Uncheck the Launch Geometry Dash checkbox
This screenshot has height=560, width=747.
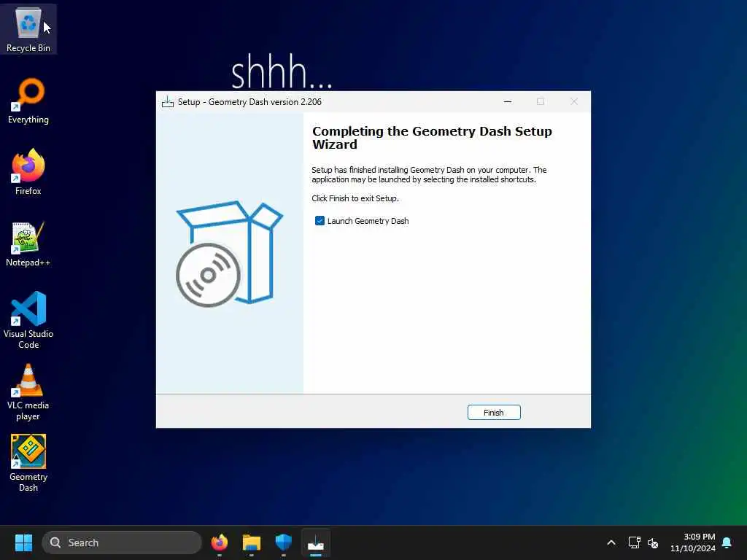click(320, 220)
